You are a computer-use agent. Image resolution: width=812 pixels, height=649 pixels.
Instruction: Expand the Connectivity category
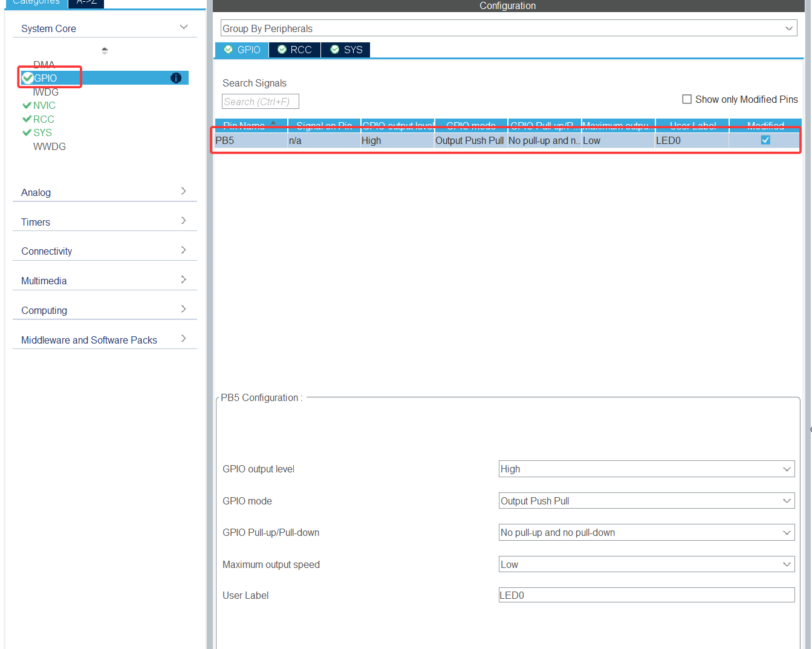pos(184,250)
